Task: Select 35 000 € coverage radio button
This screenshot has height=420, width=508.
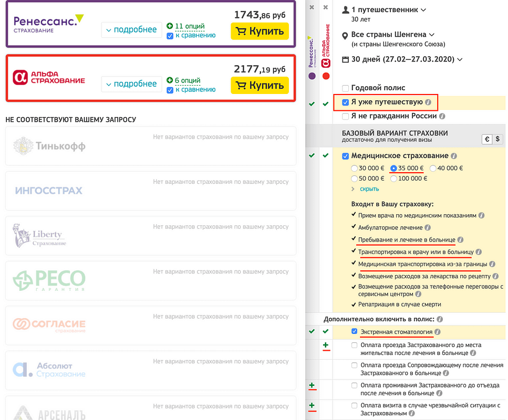Action: click(393, 169)
